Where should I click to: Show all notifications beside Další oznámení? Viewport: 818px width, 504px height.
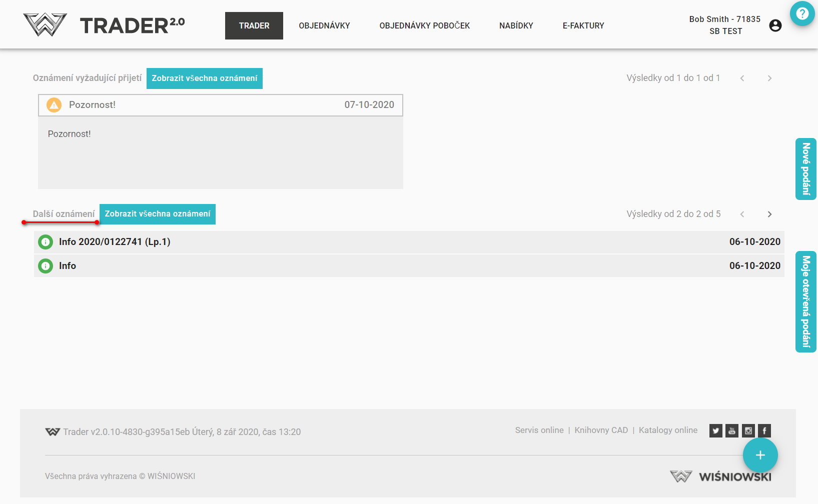coord(157,214)
